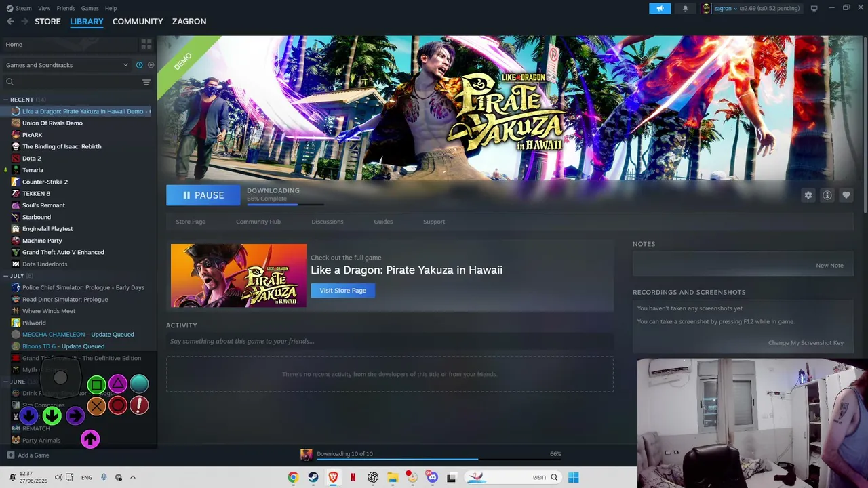Open advanced library filter options icon
Viewport: 868px width, 488px height.
click(146, 82)
